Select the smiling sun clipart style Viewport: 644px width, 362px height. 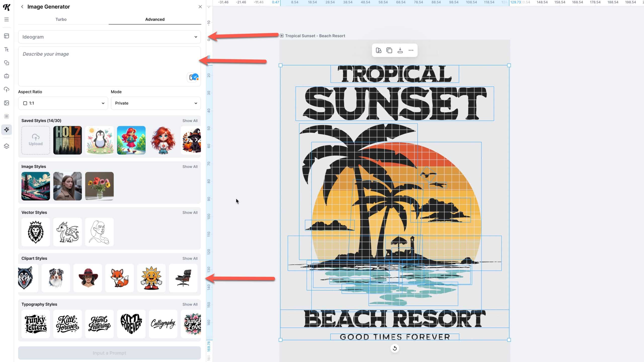click(151, 278)
